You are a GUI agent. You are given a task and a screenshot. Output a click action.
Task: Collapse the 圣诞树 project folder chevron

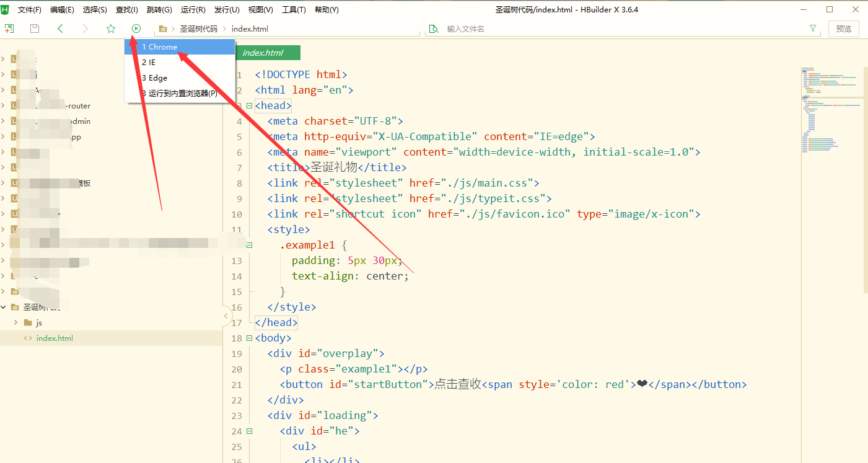3,307
